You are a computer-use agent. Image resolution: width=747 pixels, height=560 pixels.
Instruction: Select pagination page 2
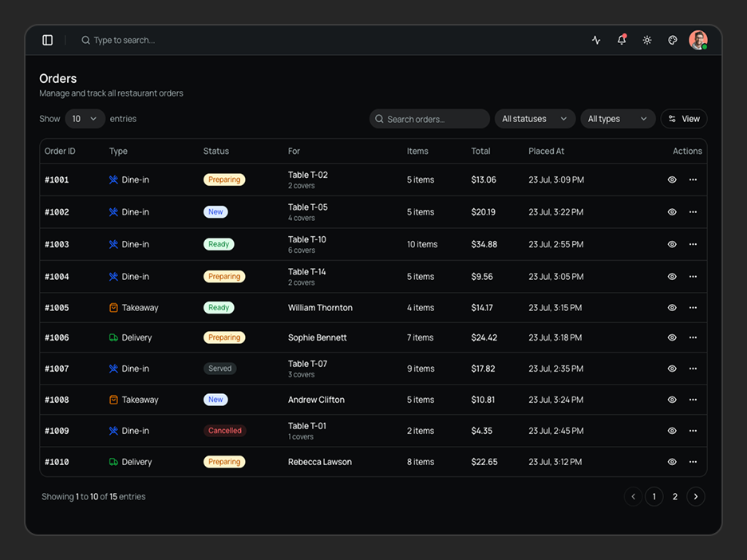point(675,497)
